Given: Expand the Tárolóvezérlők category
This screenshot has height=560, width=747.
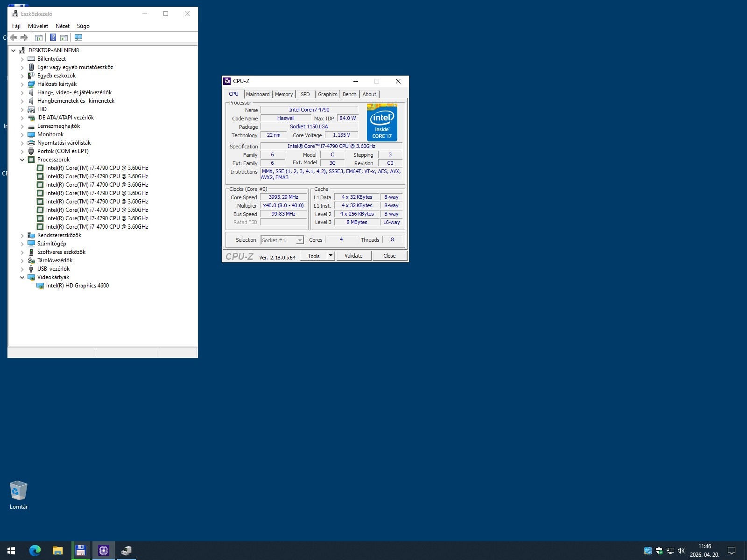Looking at the screenshot, I should [22, 260].
